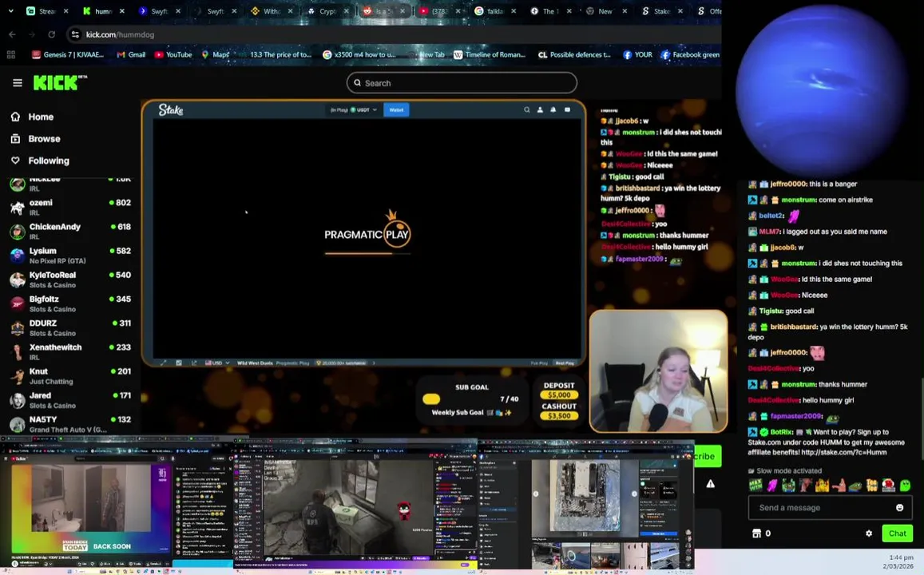Screen dimensions: 924x575
Task: Go to Home in Kick sidebar
Action: 33,117
